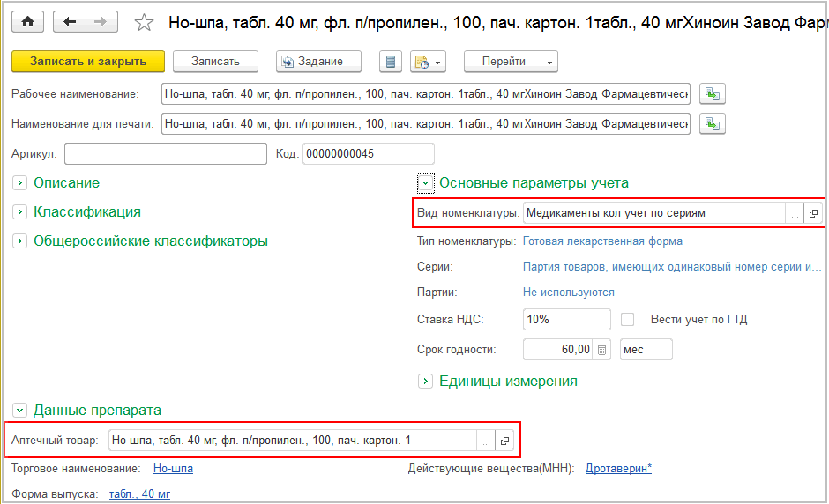Go back with the left arrow
The width and height of the screenshot is (829, 504).
click(x=70, y=22)
